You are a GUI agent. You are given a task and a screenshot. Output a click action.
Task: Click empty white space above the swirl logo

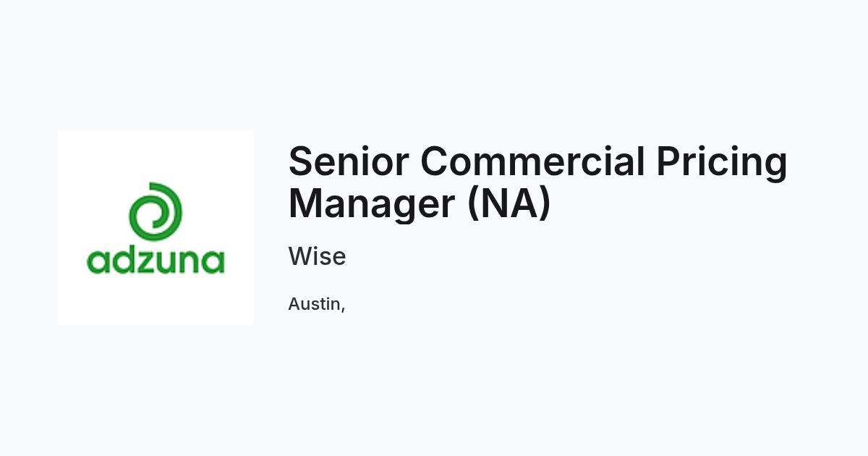(156, 156)
